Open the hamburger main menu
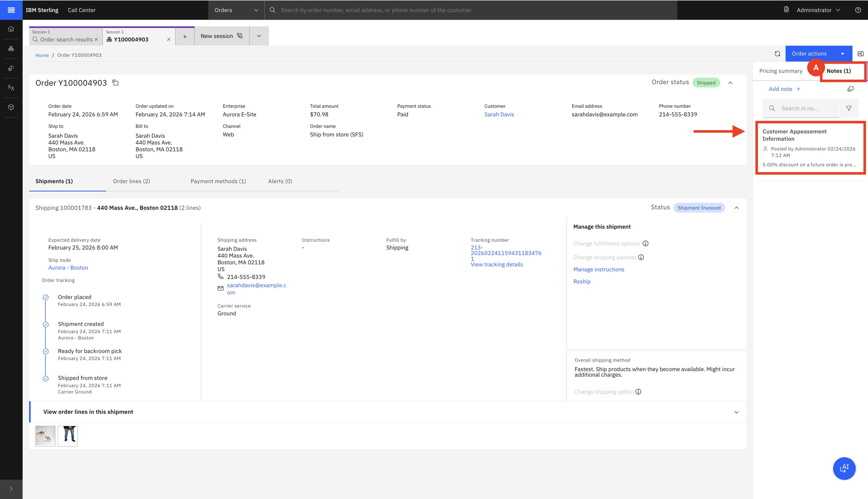The height and width of the screenshot is (499, 868). point(11,10)
